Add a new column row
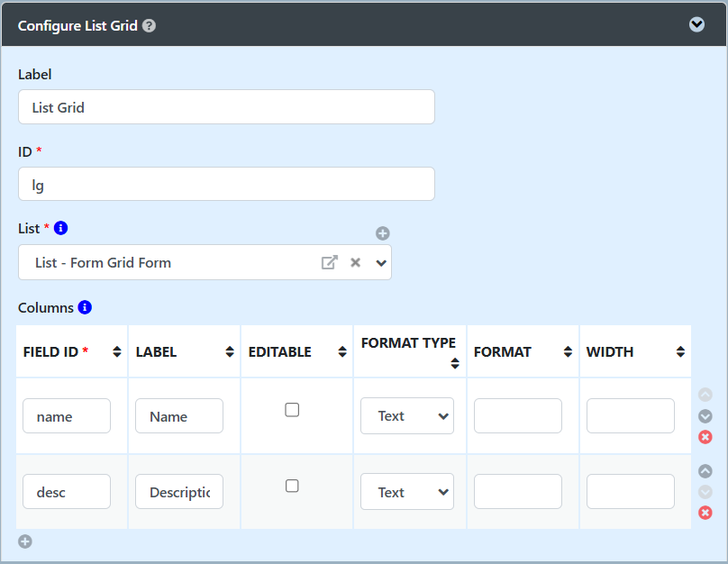 (25, 541)
